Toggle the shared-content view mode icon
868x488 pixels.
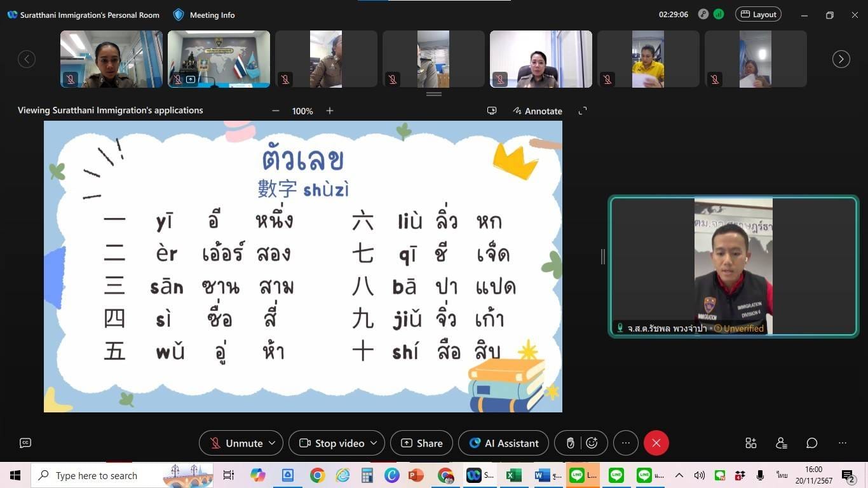click(492, 111)
